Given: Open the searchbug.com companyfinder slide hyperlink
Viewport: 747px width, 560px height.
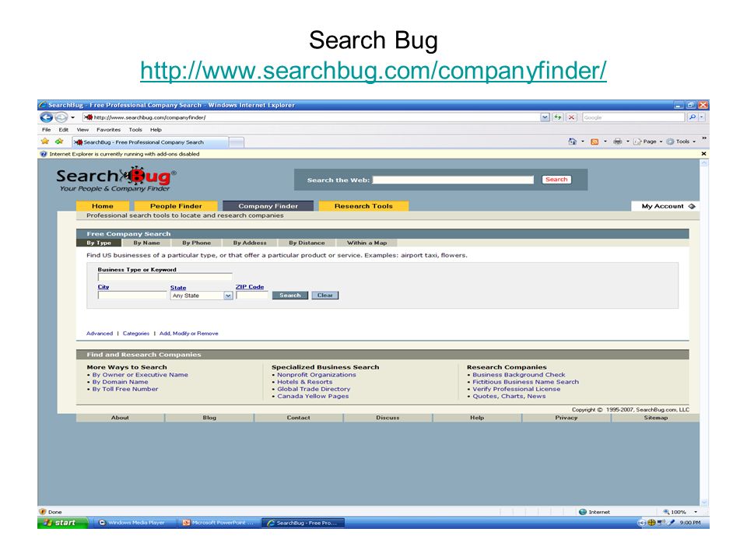Looking at the screenshot, I should coord(373,71).
